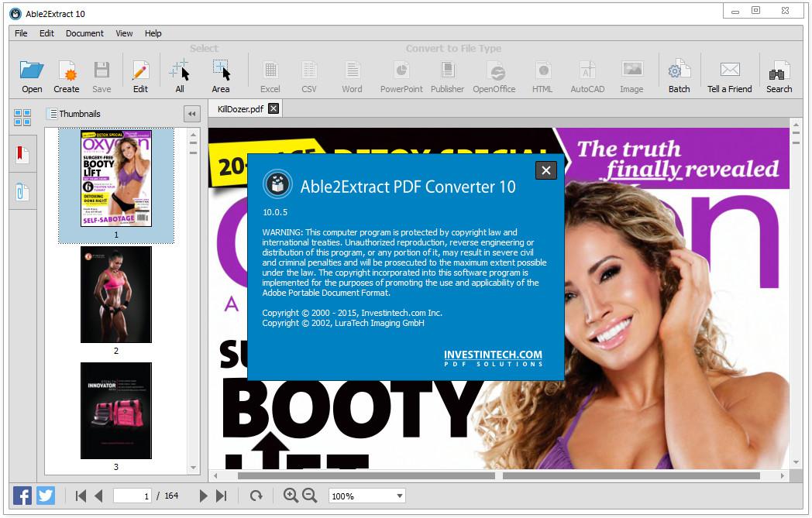
Task: Close the About dialog
Action: [545, 170]
